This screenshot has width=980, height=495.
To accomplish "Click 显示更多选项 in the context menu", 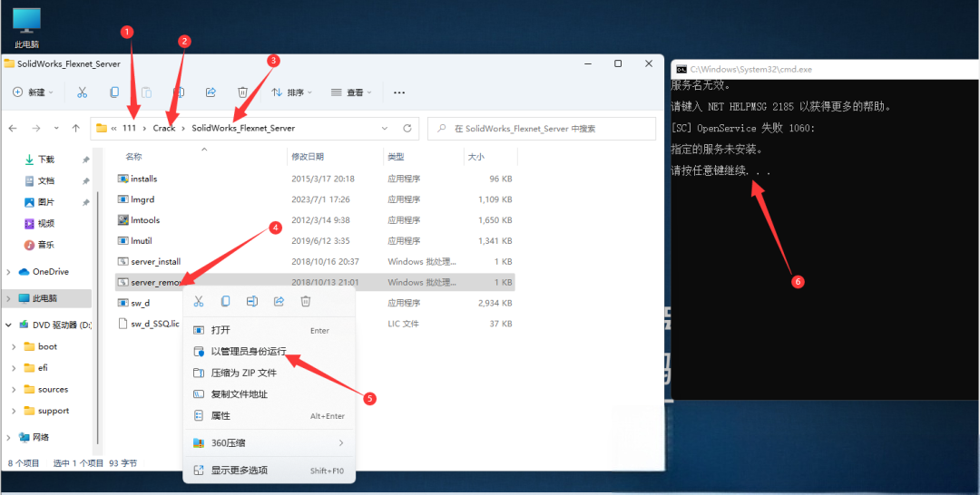I will pos(269,470).
